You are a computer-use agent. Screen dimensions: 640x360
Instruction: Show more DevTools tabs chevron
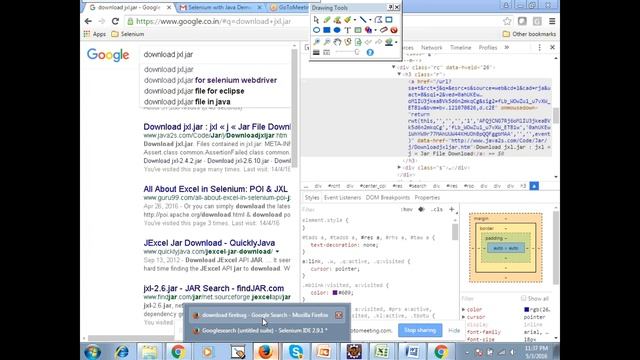pyautogui.click(x=507, y=48)
